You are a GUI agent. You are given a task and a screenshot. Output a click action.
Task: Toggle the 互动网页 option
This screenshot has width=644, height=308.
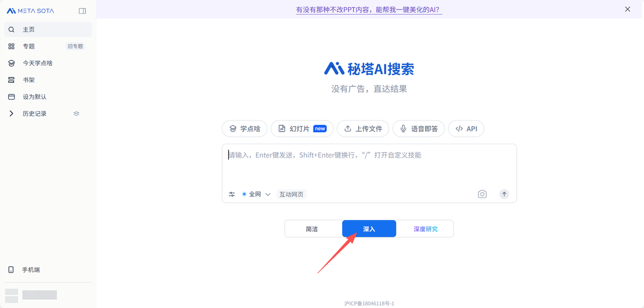[291, 194]
